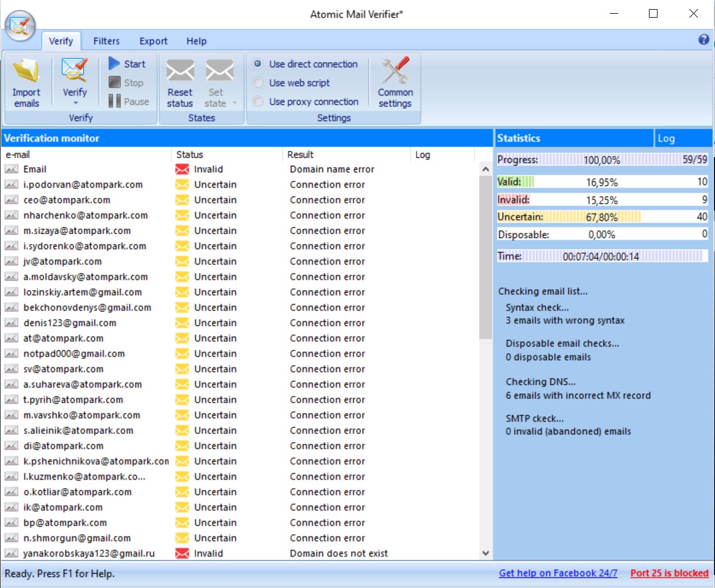Image resolution: width=715 pixels, height=588 pixels.
Task: Open the blue help question mark icon
Action: (x=704, y=40)
